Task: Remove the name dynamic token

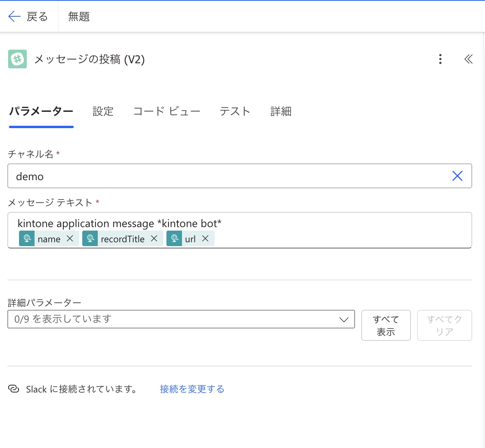Action: 70,238
